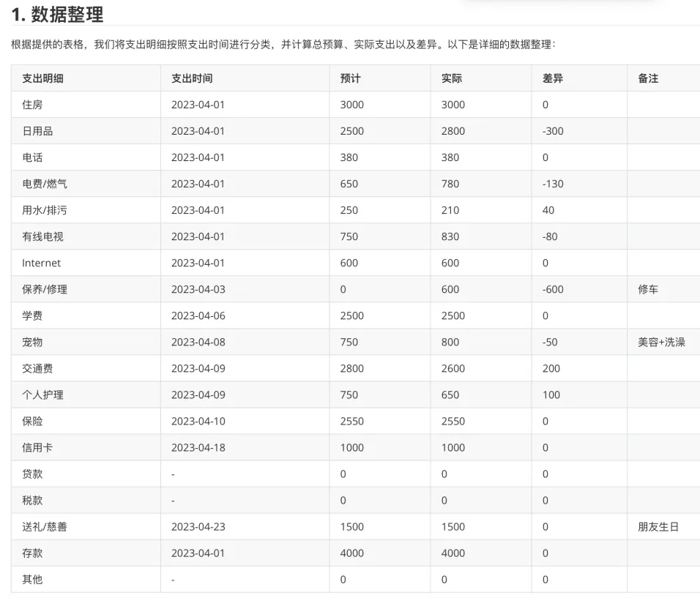This screenshot has width=700, height=598.
Task: Click the Internet row label
Action: pyautogui.click(x=41, y=263)
